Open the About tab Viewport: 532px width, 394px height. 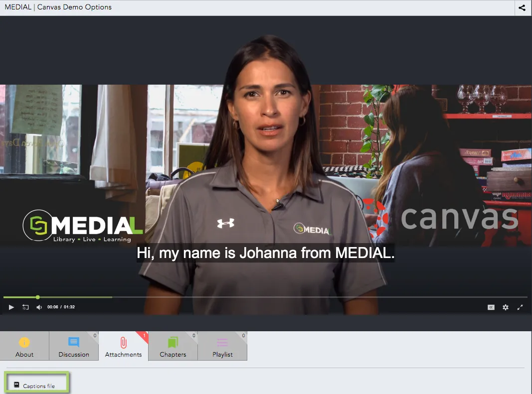24,346
